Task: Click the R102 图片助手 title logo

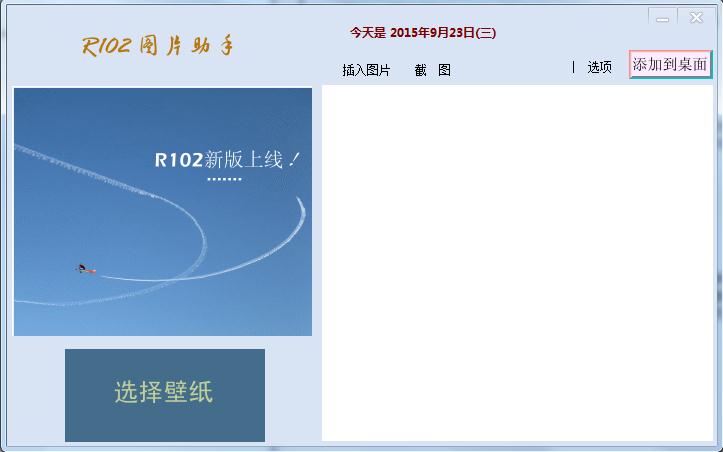Action: click(x=158, y=46)
